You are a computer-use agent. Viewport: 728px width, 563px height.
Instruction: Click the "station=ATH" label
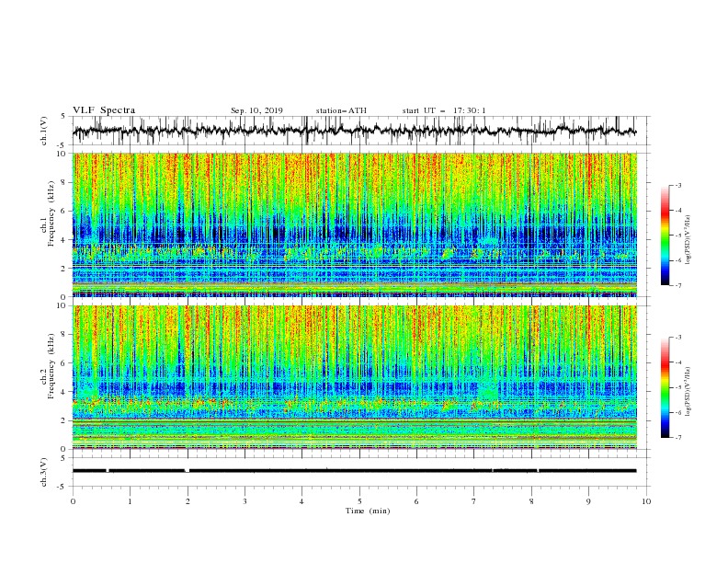click(341, 110)
